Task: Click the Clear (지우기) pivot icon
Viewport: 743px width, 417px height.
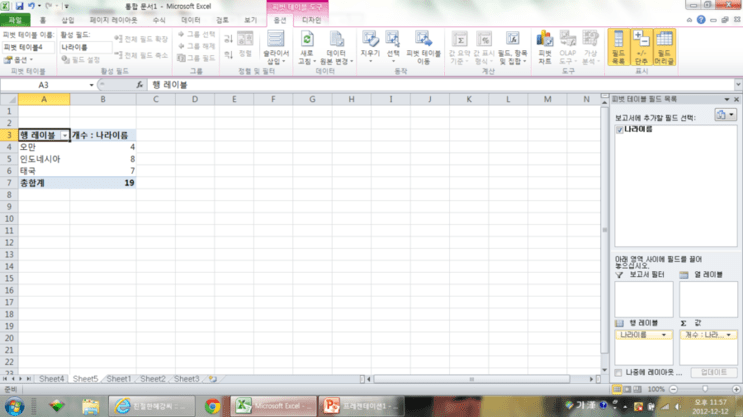Action: pos(370,47)
